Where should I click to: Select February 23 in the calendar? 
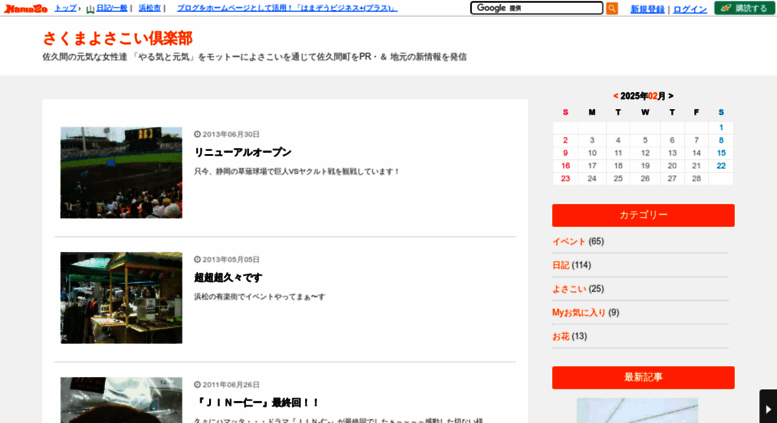tap(565, 179)
